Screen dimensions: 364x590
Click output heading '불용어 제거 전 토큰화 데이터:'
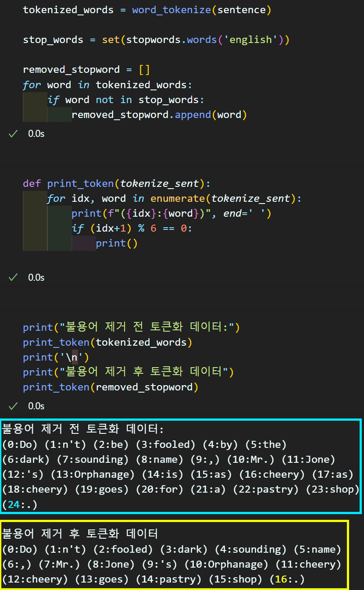pyautogui.click(x=83, y=429)
